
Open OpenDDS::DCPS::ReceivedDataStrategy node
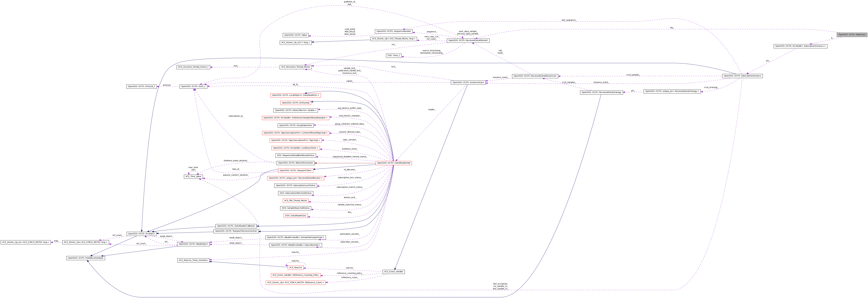pos(601,92)
